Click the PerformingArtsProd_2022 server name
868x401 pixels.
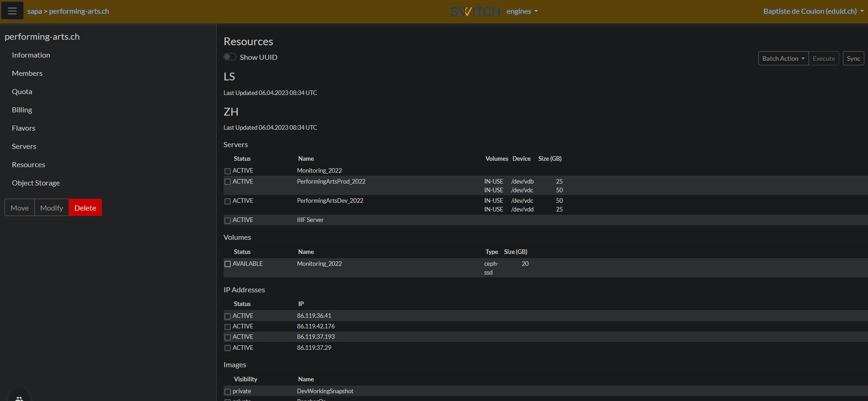pyautogui.click(x=331, y=181)
